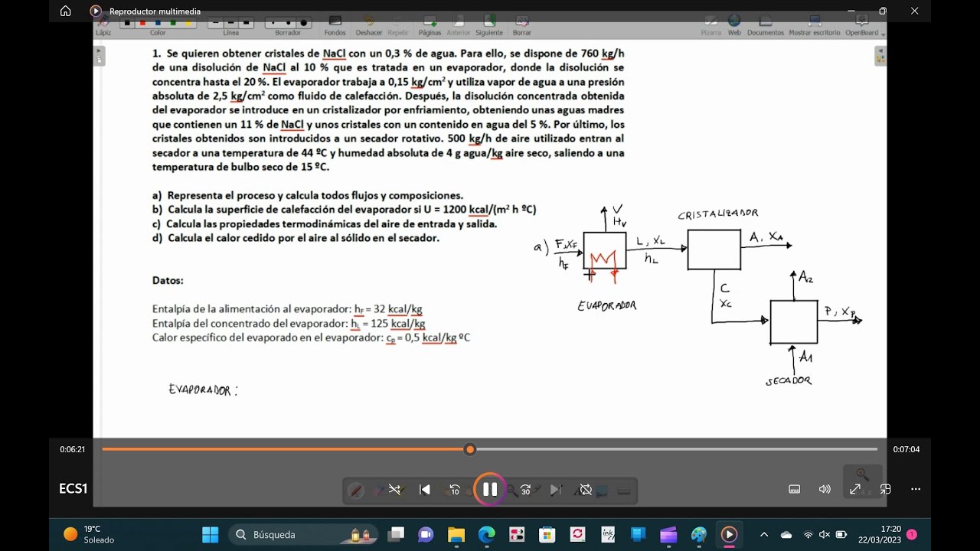980x551 pixels.
Task: Switch to Pizarra board mode
Action: pos(710,26)
